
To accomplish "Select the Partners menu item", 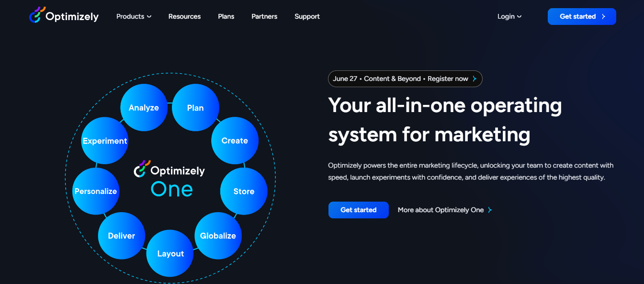I will (x=264, y=16).
